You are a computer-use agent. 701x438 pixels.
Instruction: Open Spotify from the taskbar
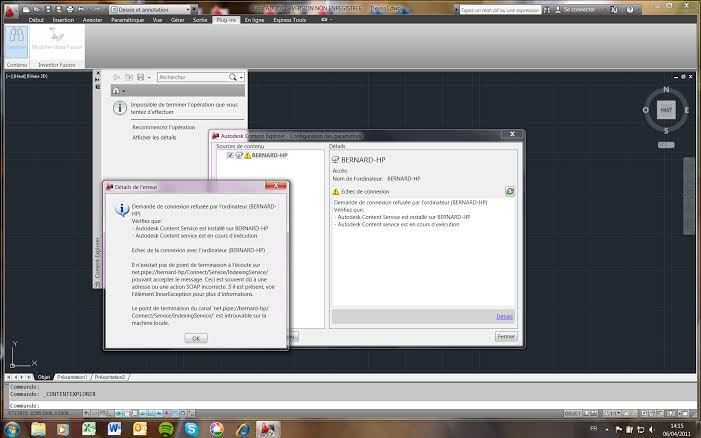(166, 430)
